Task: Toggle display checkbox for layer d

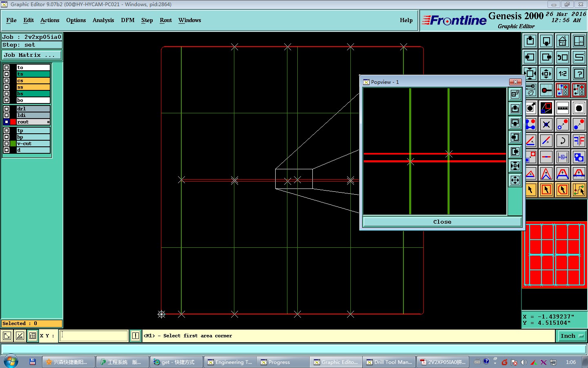Action: [x=7, y=150]
